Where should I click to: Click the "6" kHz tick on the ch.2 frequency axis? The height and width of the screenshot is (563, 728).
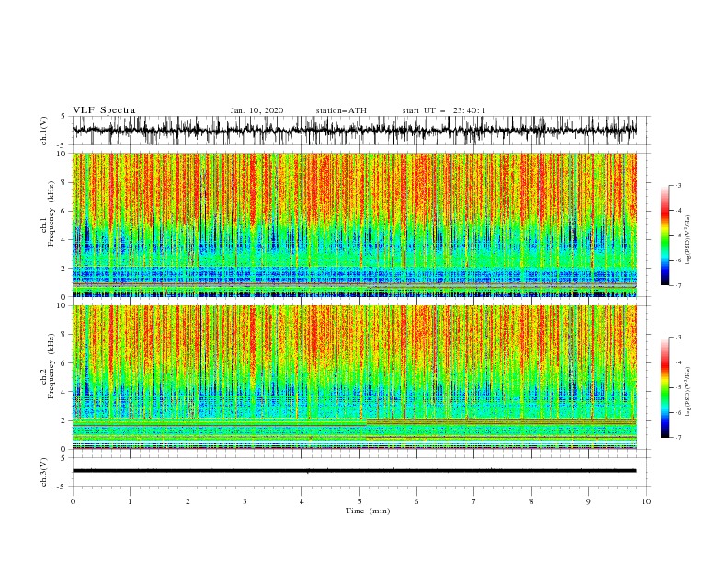(64, 363)
